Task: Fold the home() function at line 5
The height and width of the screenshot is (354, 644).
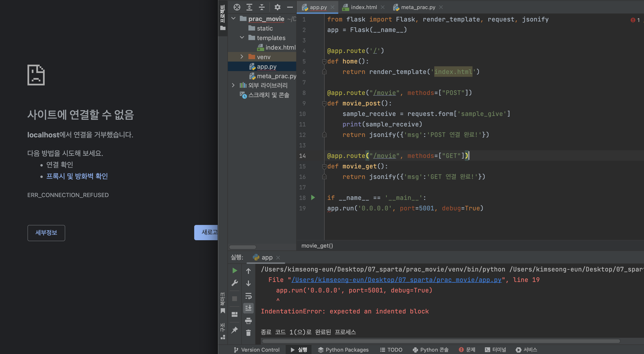Action: (324, 61)
